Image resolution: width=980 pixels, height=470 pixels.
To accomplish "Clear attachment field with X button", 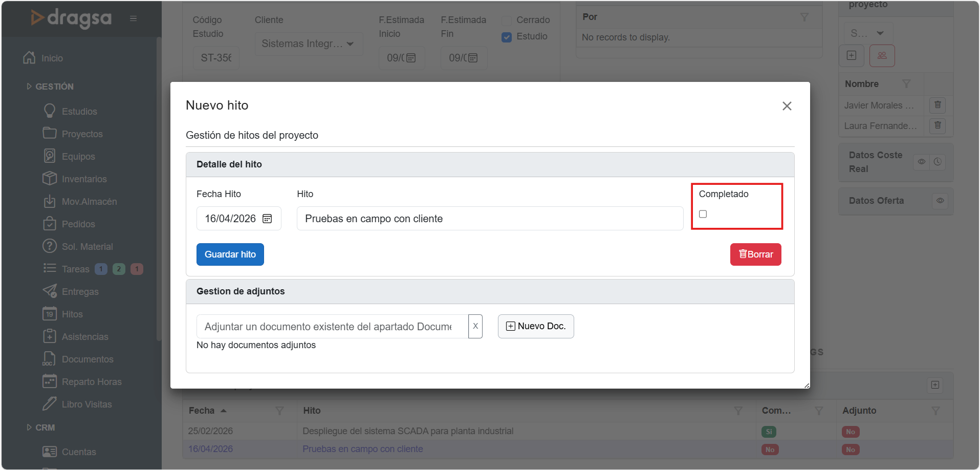I will pos(475,326).
